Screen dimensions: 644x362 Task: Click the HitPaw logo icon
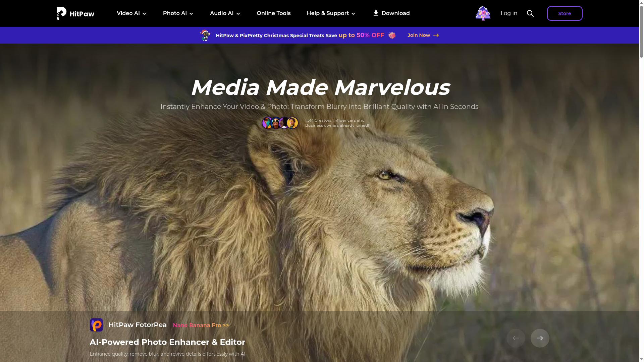[x=61, y=13]
